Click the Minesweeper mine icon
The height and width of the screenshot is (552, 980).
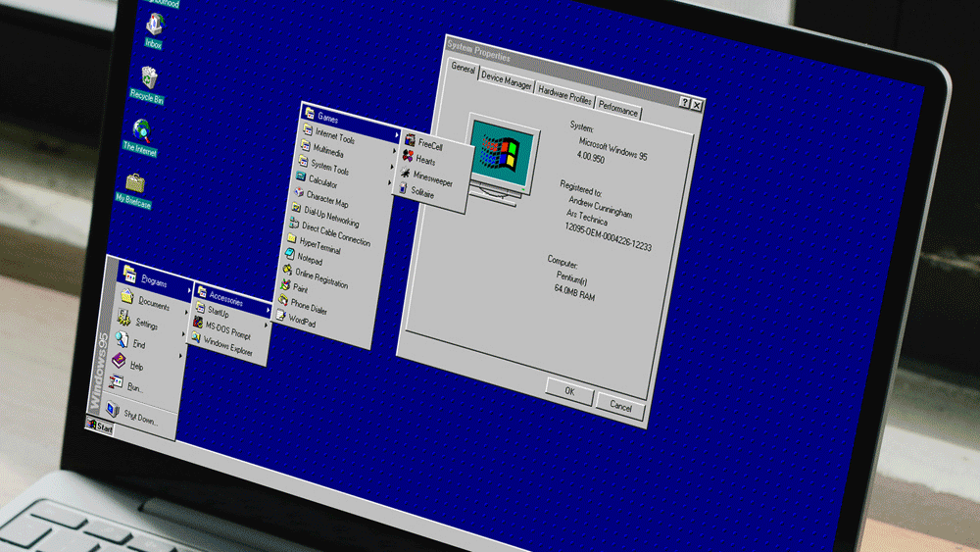[x=405, y=173]
